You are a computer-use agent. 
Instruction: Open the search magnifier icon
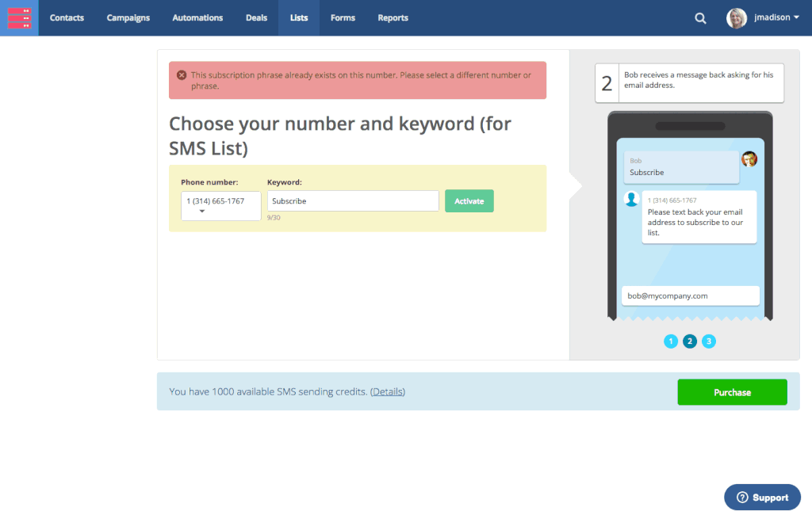(700, 18)
